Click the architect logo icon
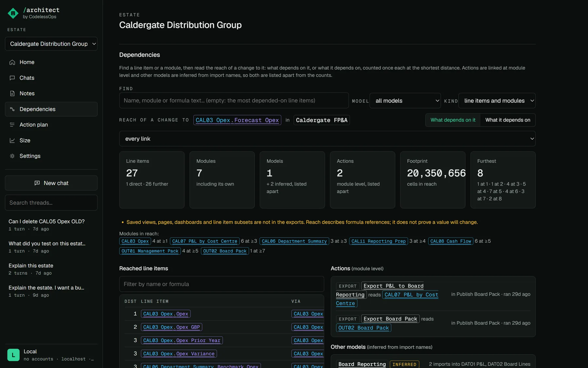The width and height of the screenshot is (588, 368). pos(13,13)
